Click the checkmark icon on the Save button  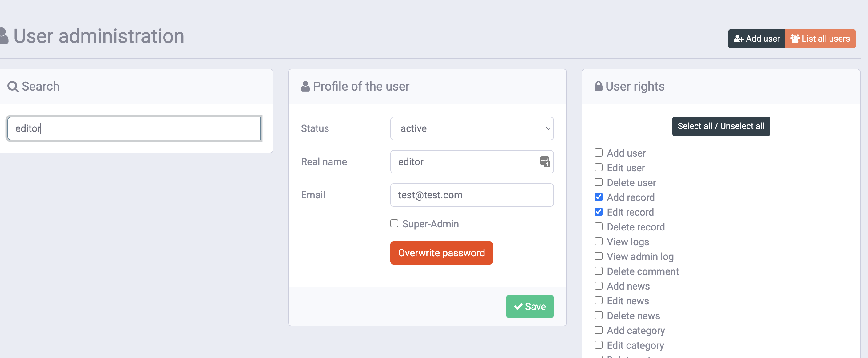coord(518,306)
